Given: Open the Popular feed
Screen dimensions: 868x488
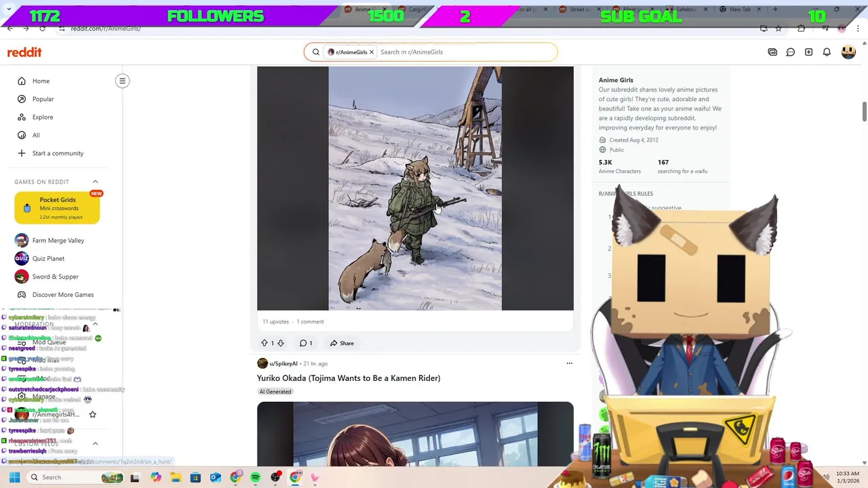Looking at the screenshot, I should click(43, 99).
